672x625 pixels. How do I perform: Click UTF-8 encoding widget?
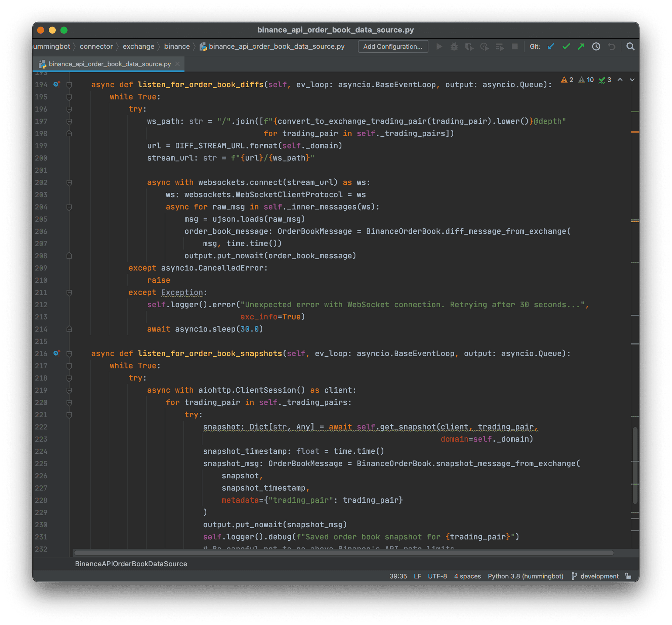tap(437, 576)
